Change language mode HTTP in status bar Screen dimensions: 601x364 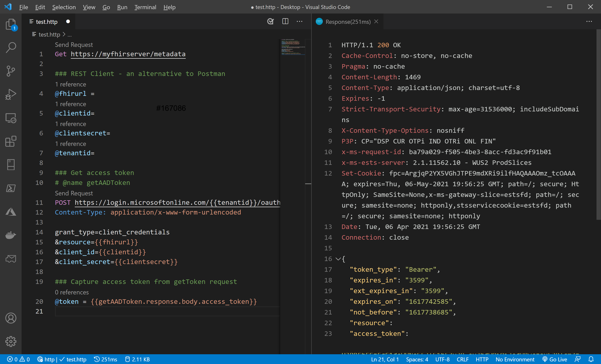[482, 359]
